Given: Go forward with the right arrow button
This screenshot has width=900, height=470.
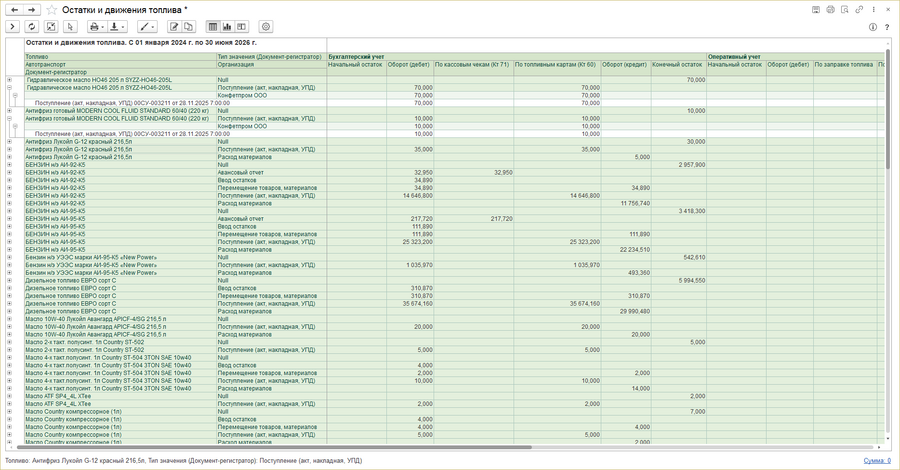Looking at the screenshot, I should pyautogui.click(x=32, y=10).
